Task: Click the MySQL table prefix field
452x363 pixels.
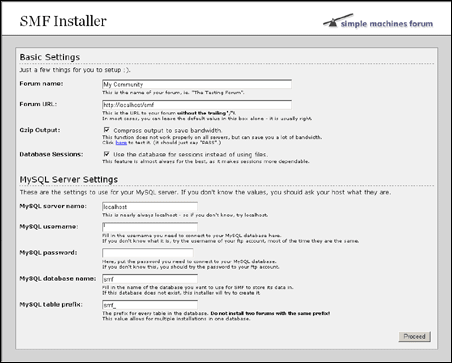Action: click(150, 305)
